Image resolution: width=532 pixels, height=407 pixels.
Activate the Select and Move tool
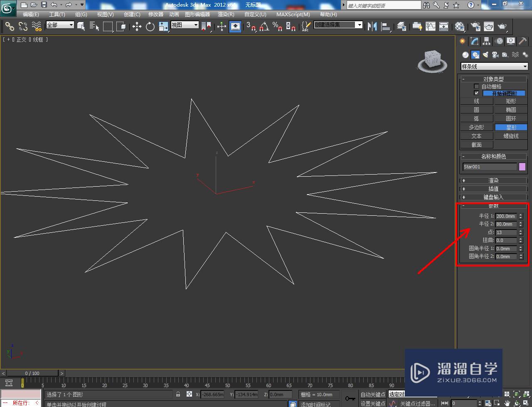point(137,26)
